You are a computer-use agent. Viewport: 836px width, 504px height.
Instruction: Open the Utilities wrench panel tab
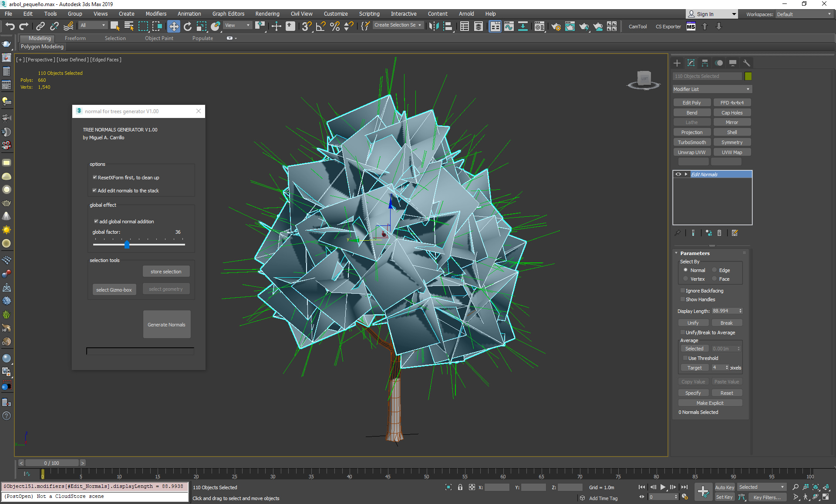pyautogui.click(x=746, y=63)
